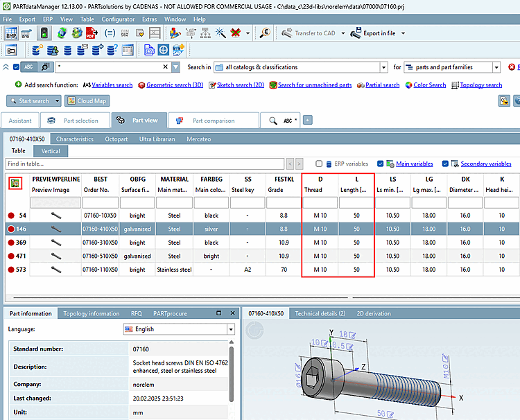Screen dimensions: 520x420
Task: Click the magnifier with euro sign icon
Action: coord(265,33)
